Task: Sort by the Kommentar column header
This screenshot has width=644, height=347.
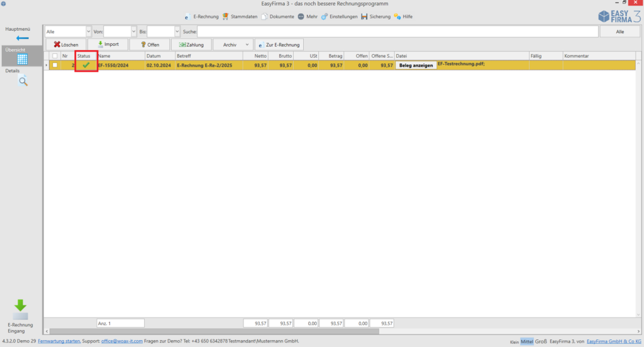Action: (x=599, y=56)
